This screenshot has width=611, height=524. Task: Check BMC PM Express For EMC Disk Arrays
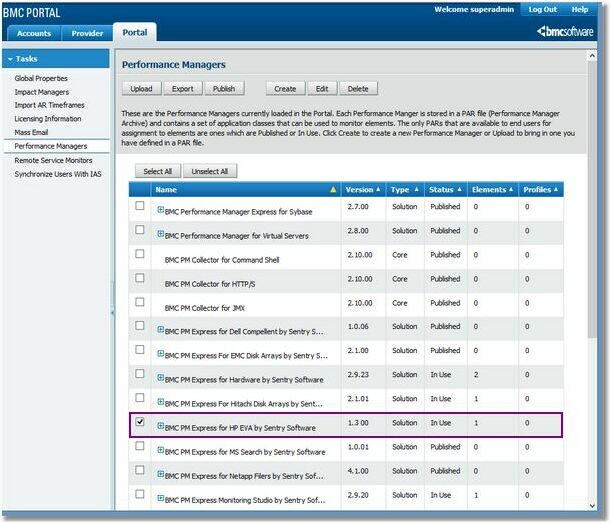coord(140,350)
